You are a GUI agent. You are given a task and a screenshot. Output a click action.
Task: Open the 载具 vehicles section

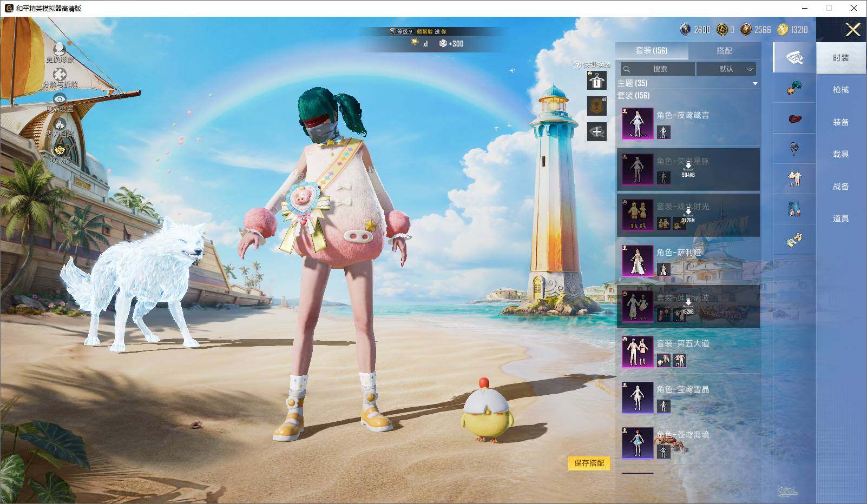(x=841, y=154)
